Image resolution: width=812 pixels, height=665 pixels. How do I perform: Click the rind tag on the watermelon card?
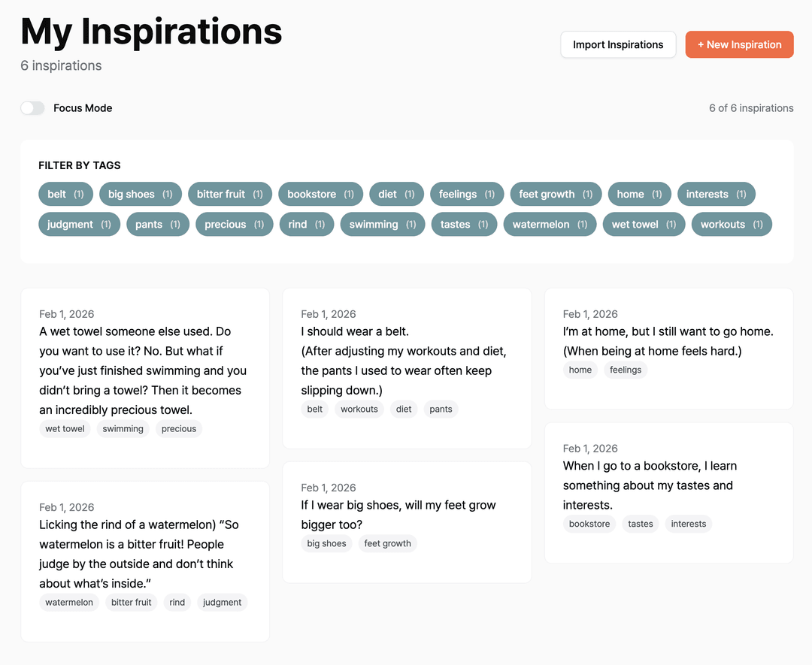177,602
